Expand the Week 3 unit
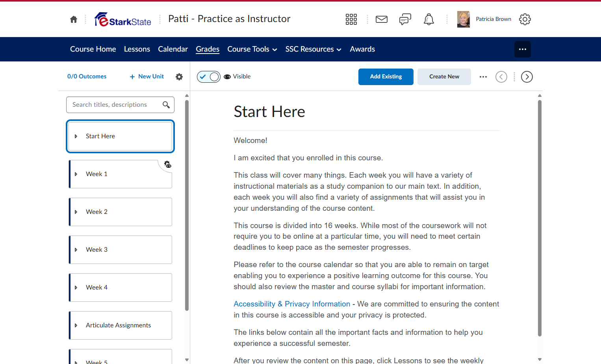Viewport: 601px width, 364px height. click(x=76, y=250)
